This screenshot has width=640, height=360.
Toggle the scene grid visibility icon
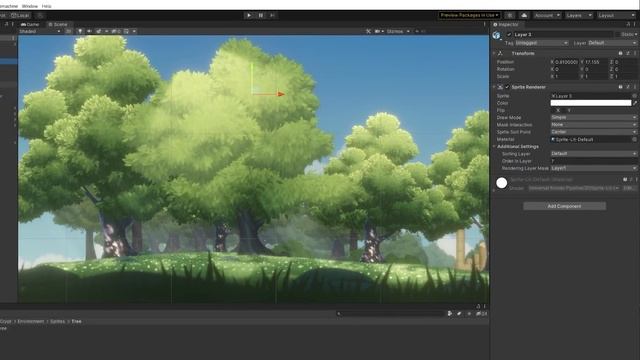(x=126, y=31)
